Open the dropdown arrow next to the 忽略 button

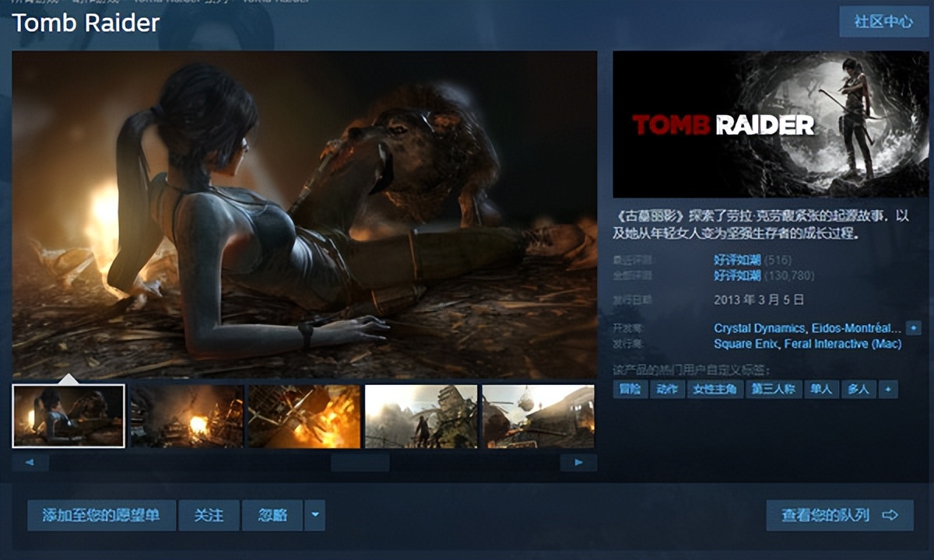coord(314,515)
